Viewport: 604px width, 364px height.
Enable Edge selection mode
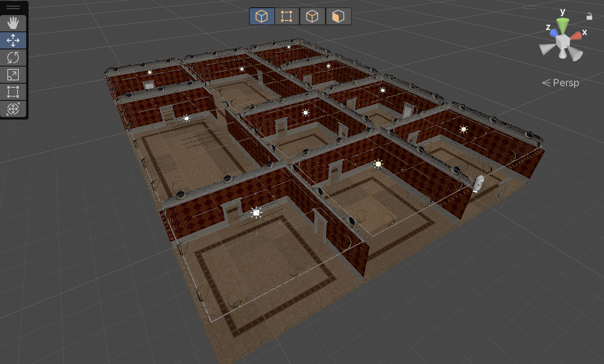click(x=312, y=16)
